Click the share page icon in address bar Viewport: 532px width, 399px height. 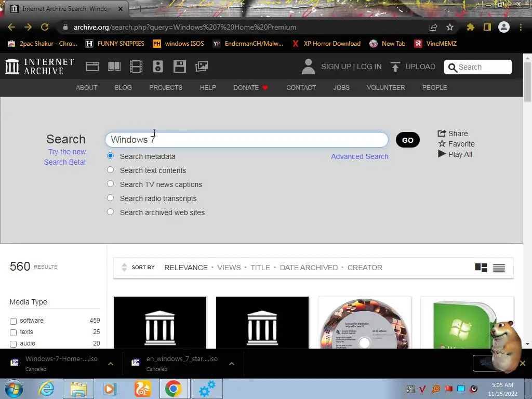click(x=433, y=27)
